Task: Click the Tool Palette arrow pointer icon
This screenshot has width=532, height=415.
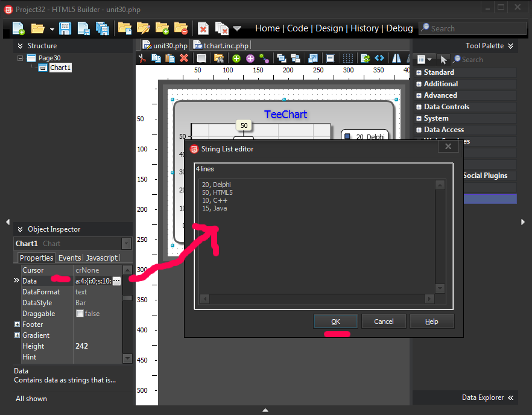Action: [443, 60]
